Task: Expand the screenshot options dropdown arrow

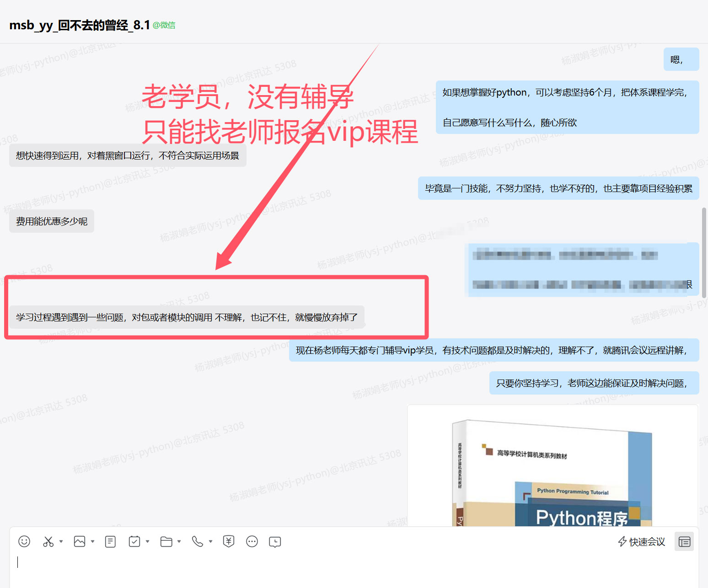Action: point(61,541)
